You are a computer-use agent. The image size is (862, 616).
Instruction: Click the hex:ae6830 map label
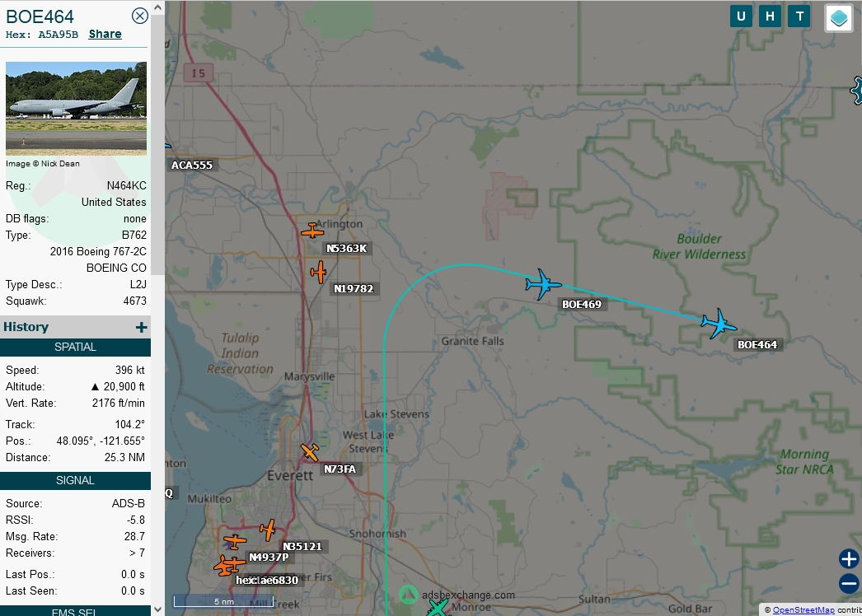[267, 580]
